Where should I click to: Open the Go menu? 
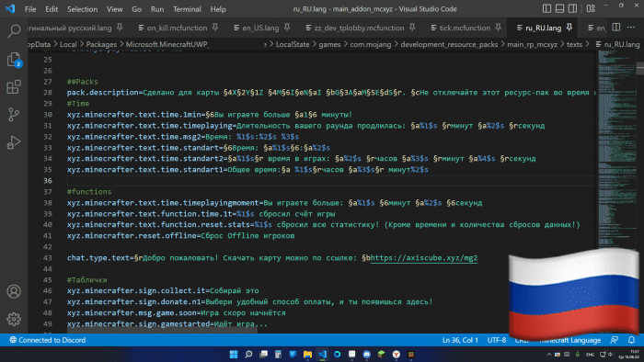pos(137,9)
